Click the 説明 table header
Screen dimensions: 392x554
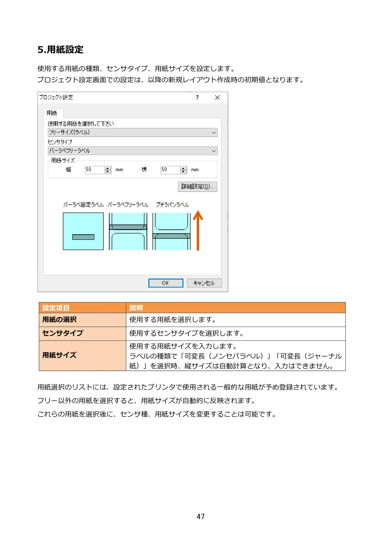coord(236,308)
